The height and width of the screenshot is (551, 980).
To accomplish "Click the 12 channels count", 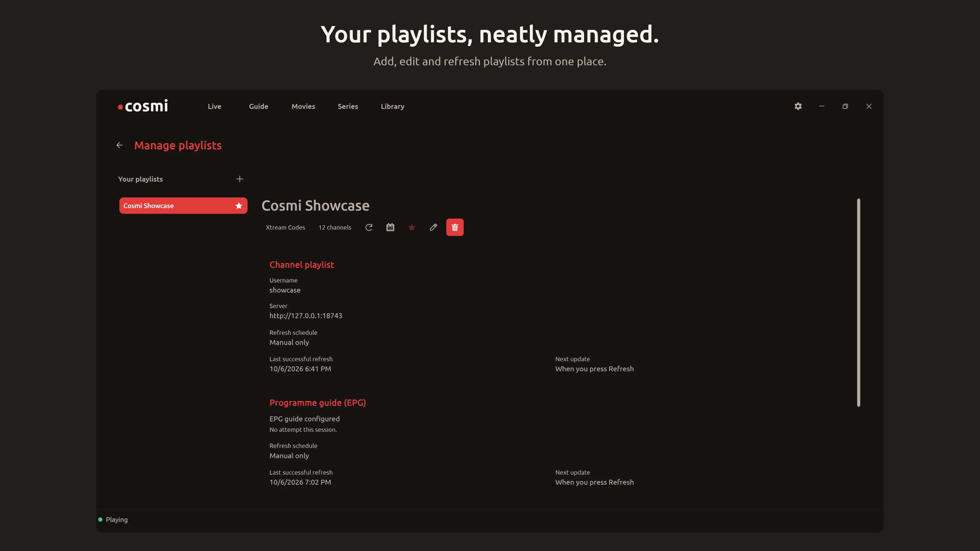I will pyautogui.click(x=335, y=227).
